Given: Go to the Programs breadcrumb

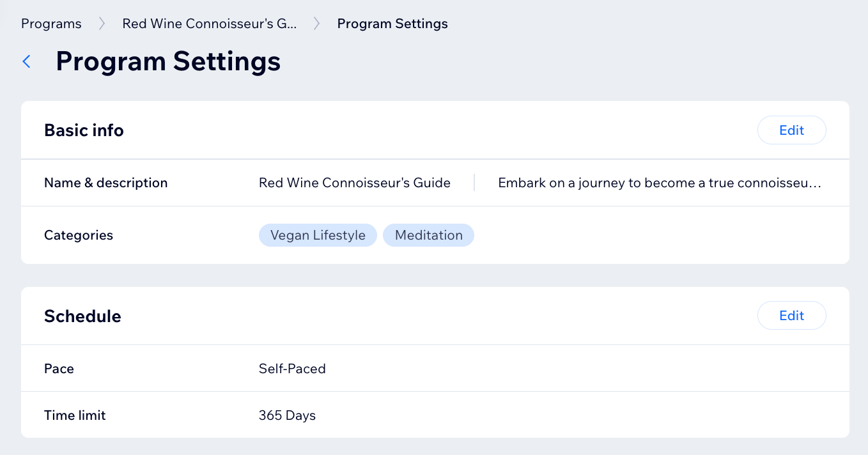Looking at the screenshot, I should pyautogui.click(x=51, y=24).
